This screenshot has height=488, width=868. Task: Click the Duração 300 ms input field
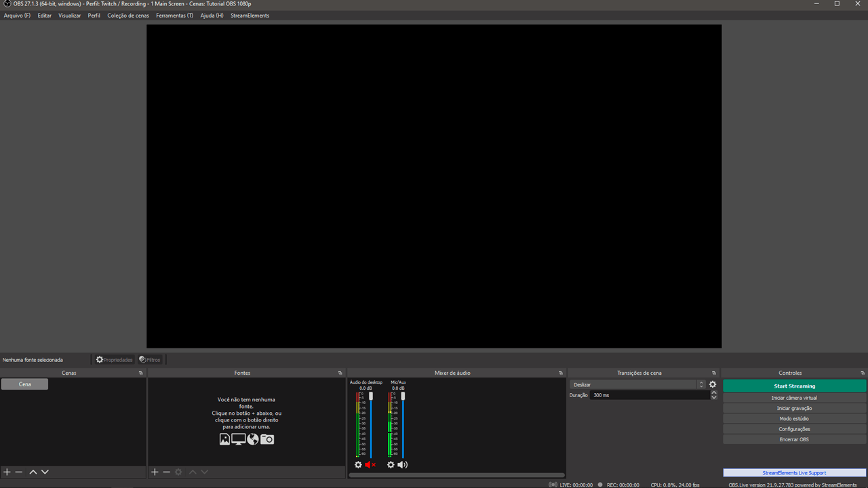pyautogui.click(x=650, y=395)
